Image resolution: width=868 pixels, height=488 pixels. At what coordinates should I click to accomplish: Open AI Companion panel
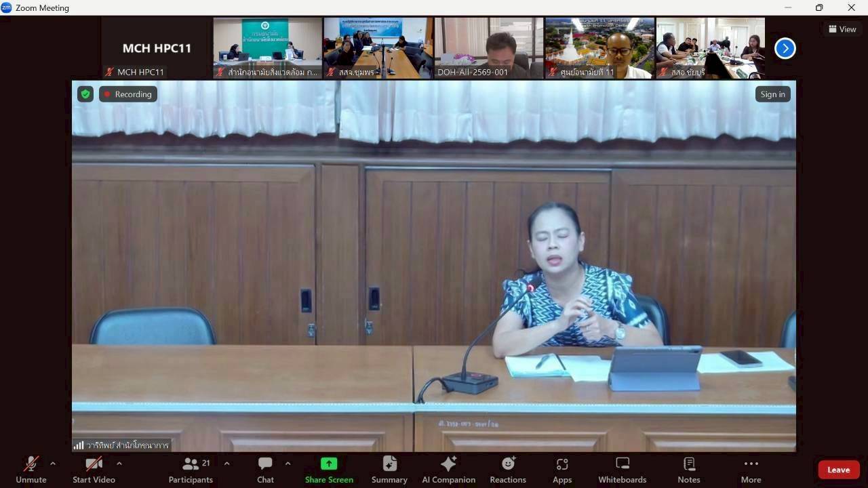pos(448,470)
